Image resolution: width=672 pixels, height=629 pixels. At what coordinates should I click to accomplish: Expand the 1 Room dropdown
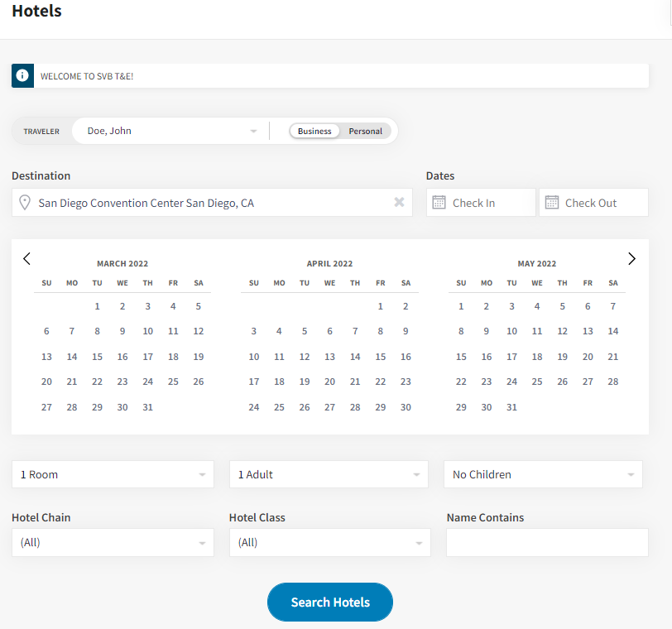pyautogui.click(x=113, y=474)
